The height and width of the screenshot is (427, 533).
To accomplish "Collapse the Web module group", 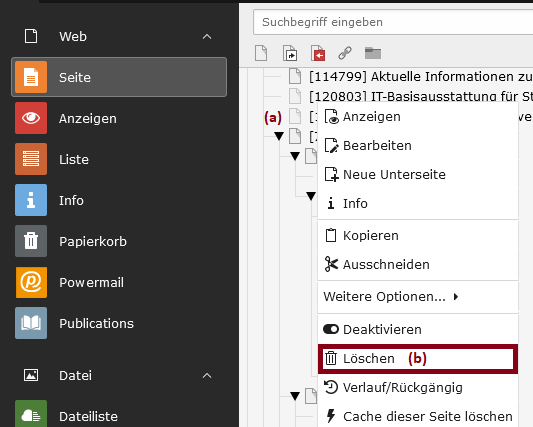I will click(207, 36).
